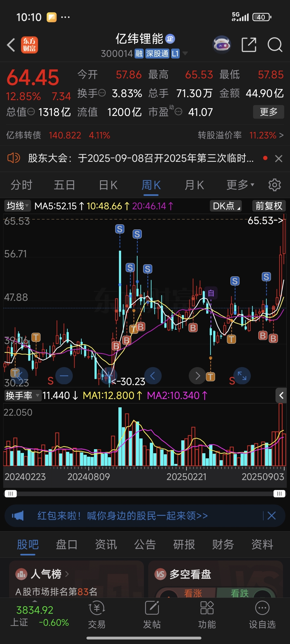Expand the stock code dropdown arrow

tap(185, 53)
